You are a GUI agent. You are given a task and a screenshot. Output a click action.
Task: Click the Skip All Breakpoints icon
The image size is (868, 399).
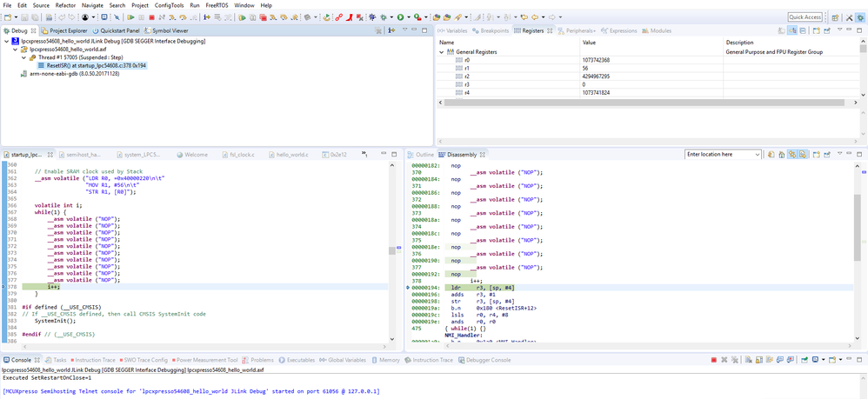(x=117, y=17)
